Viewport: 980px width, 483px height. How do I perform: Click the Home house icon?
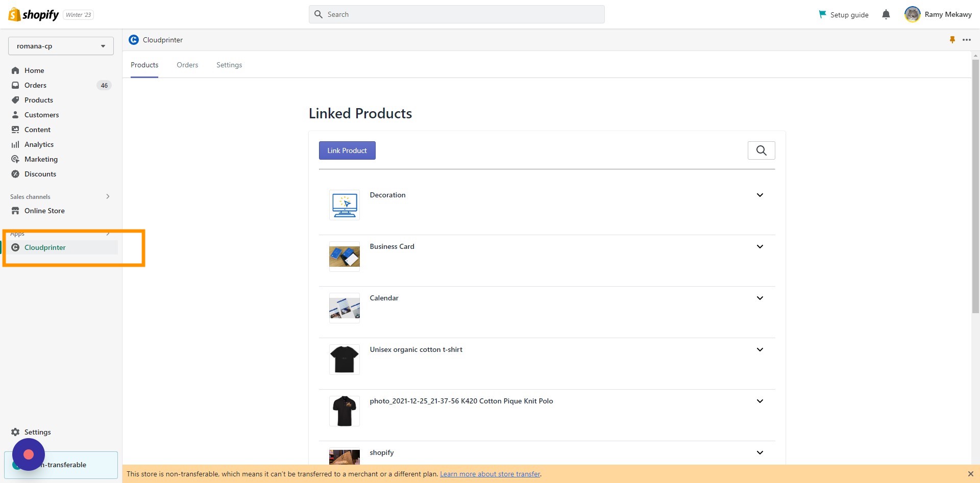15,70
